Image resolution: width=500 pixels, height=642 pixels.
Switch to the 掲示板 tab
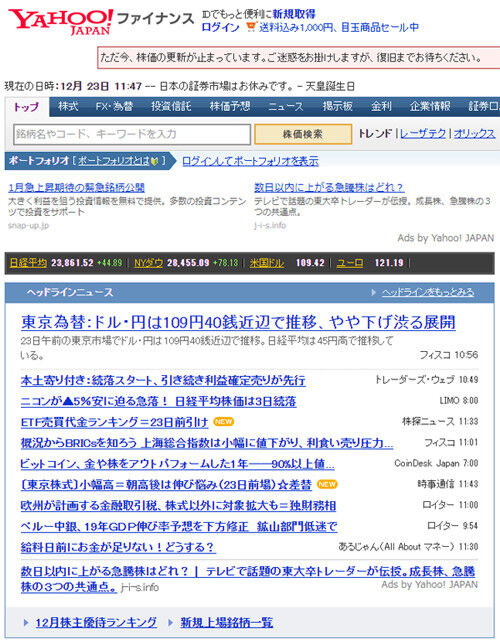point(337,106)
